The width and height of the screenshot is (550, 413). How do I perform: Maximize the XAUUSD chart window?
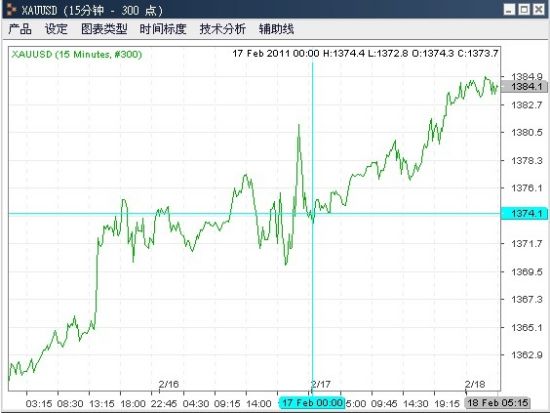[524, 9]
